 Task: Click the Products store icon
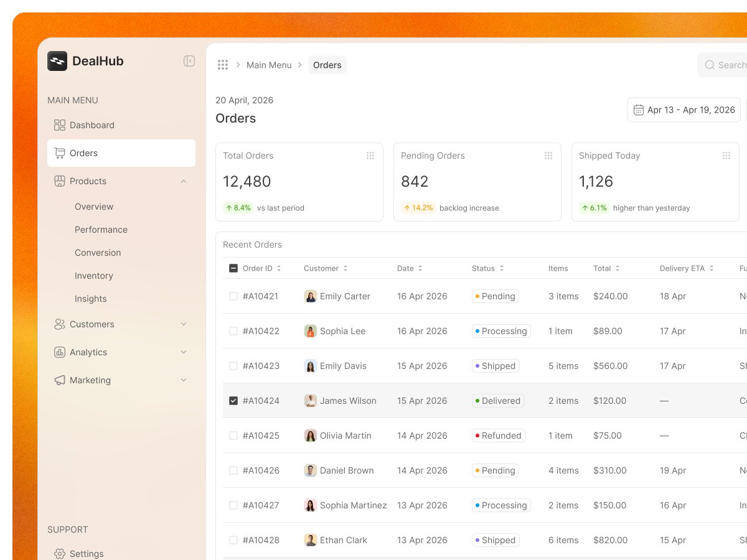coord(60,181)
